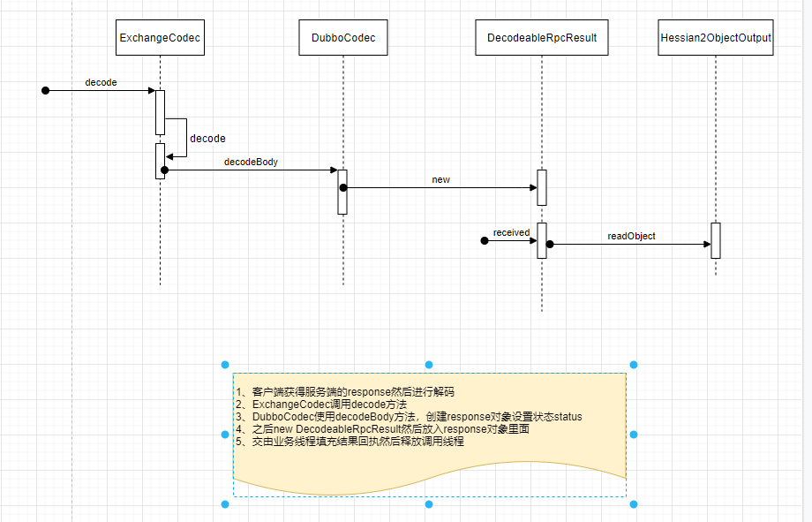
Task: Grab the note's bottom-left selection handle
Action: pos(225,504)
